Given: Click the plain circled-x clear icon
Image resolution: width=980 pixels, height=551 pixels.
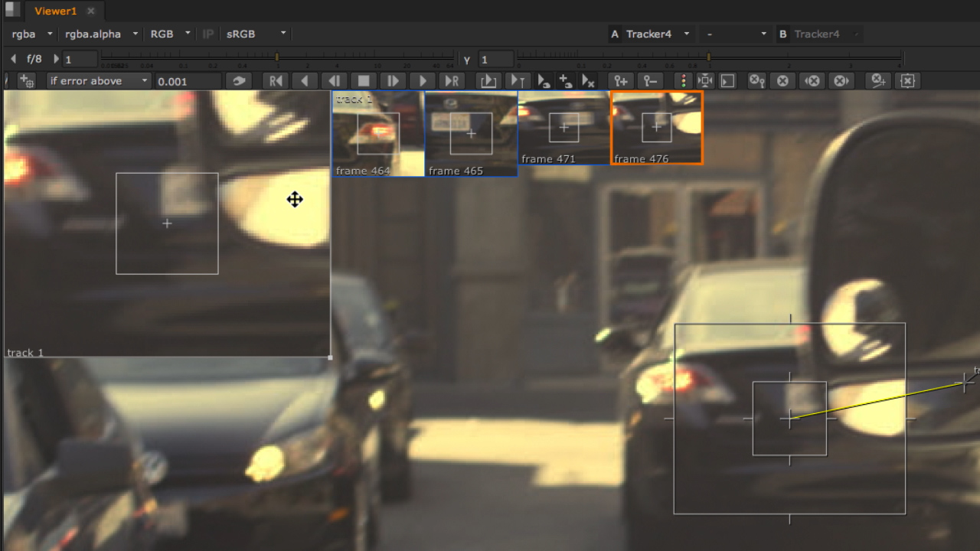Looking at the screenshot, I should click(x=782, y=80).
